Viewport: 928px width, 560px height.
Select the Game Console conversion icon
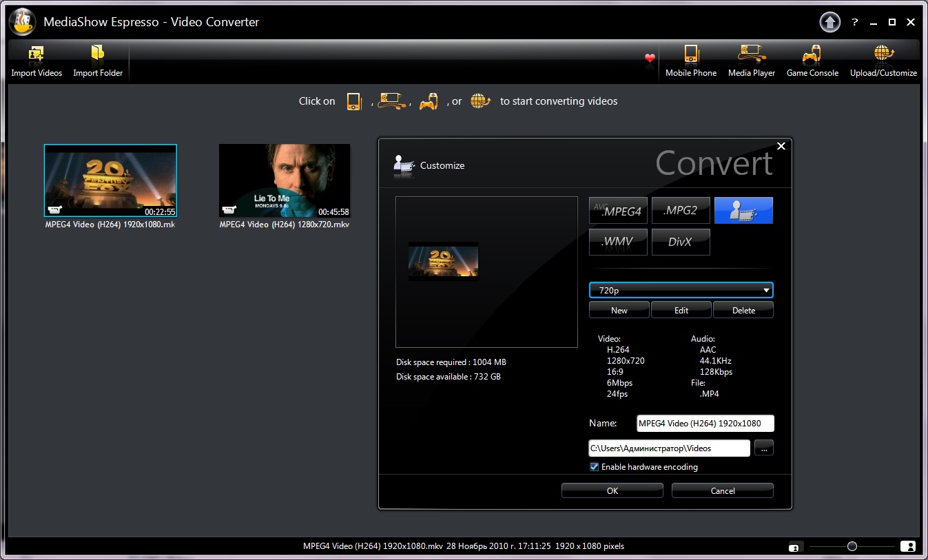click(813, 54)
